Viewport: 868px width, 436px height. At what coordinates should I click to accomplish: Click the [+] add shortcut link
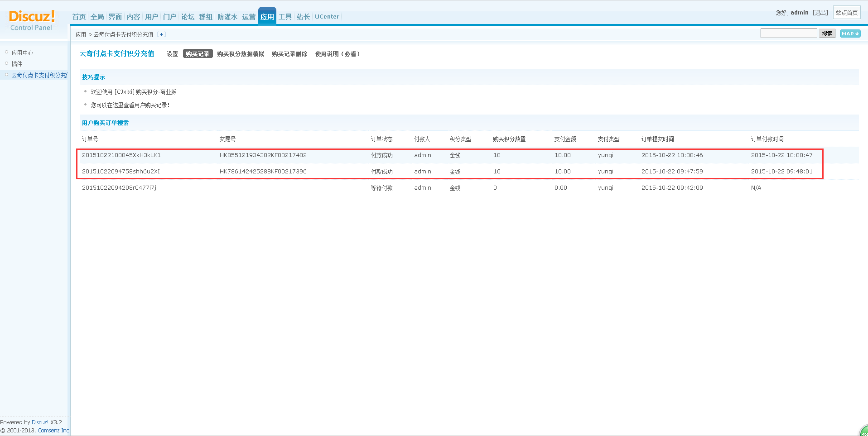pos(161,34)
